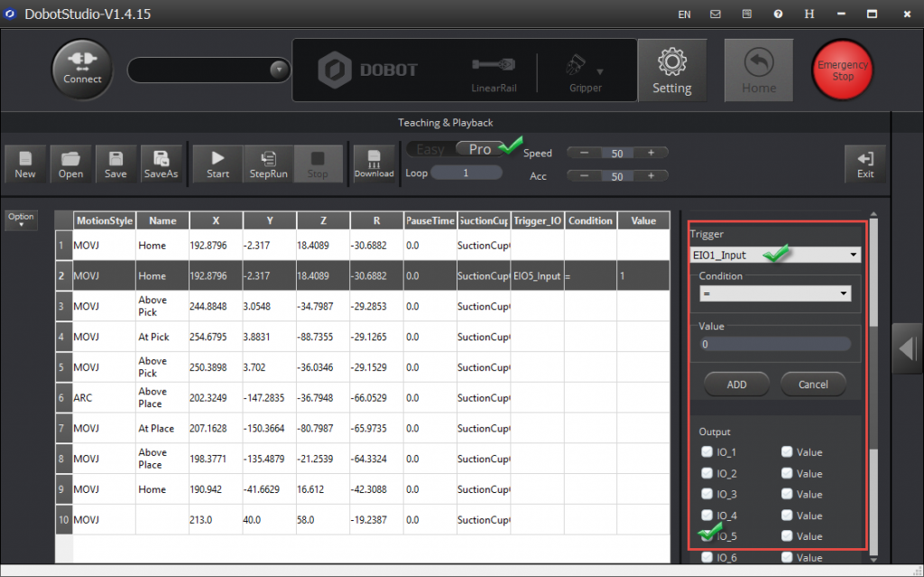Open the help question mark icon
The height and width of the screenshot is (577, 924).
click(778, 14)
